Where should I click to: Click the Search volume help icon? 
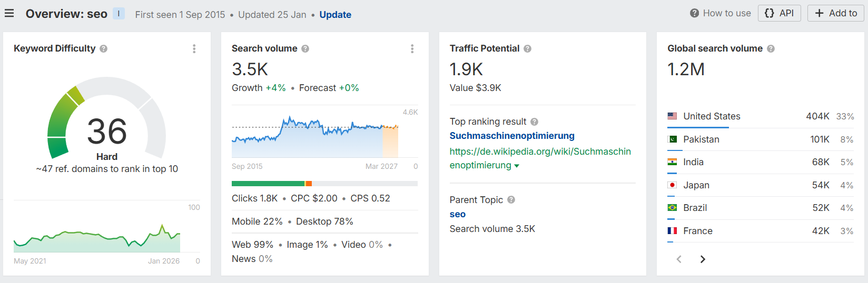click(x=305, y=49)
